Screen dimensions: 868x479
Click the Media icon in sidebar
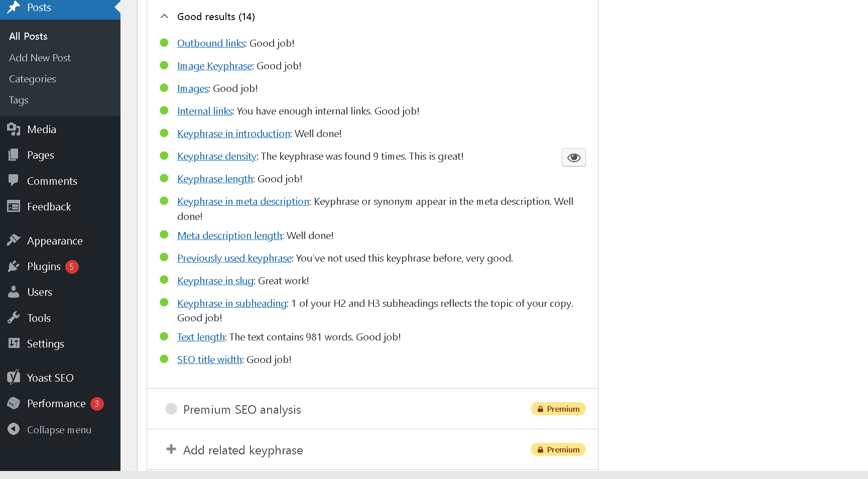(14, 130)
